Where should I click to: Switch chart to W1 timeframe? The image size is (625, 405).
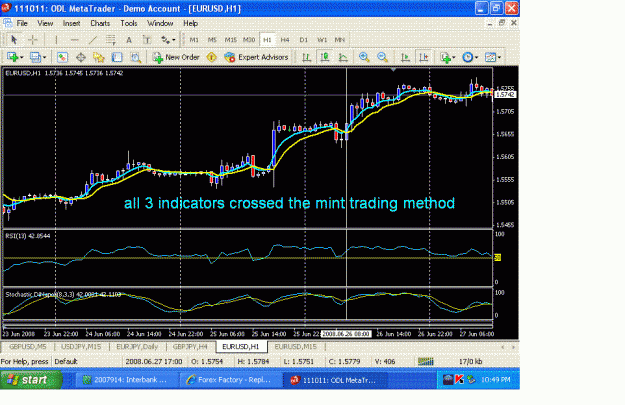pyautogui.click(x=322, y=39)
